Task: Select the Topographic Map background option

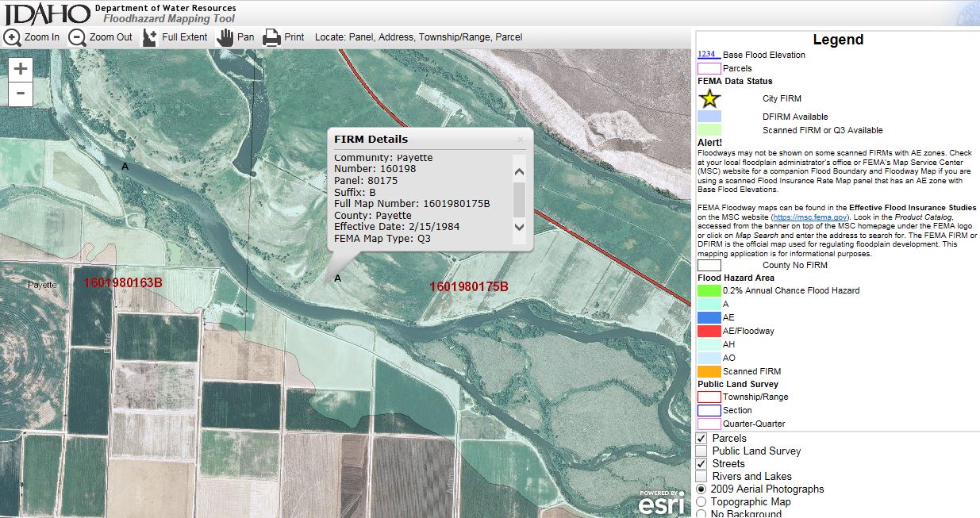Action: 701,502
